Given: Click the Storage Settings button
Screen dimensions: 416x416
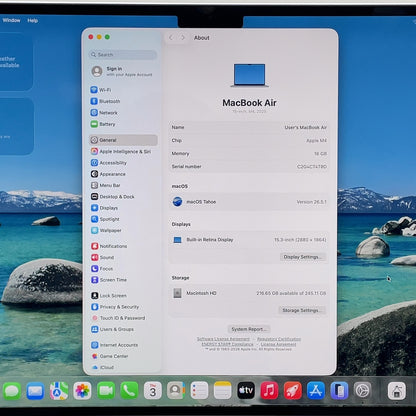Looking at the screenshot, I should [302, 310].
